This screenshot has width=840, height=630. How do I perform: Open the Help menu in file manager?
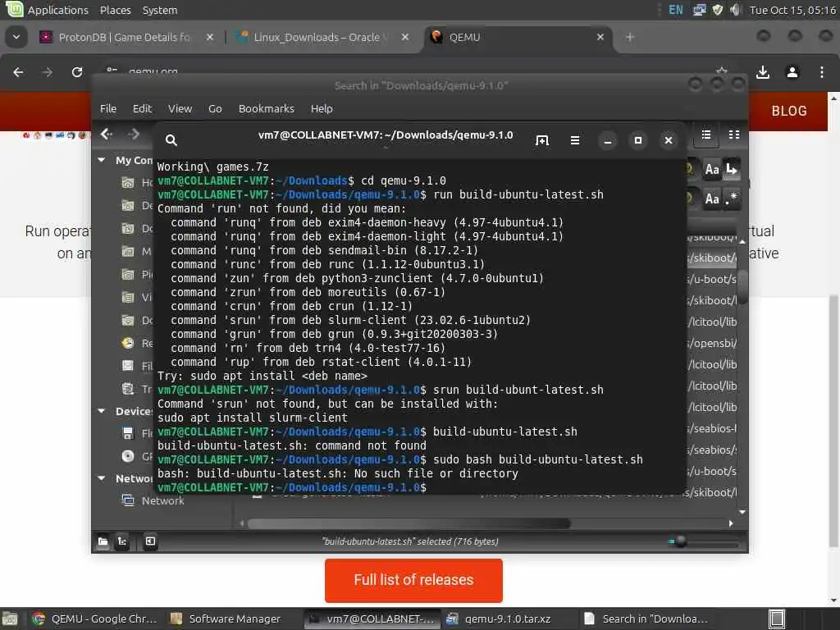[x=322, y=109]
